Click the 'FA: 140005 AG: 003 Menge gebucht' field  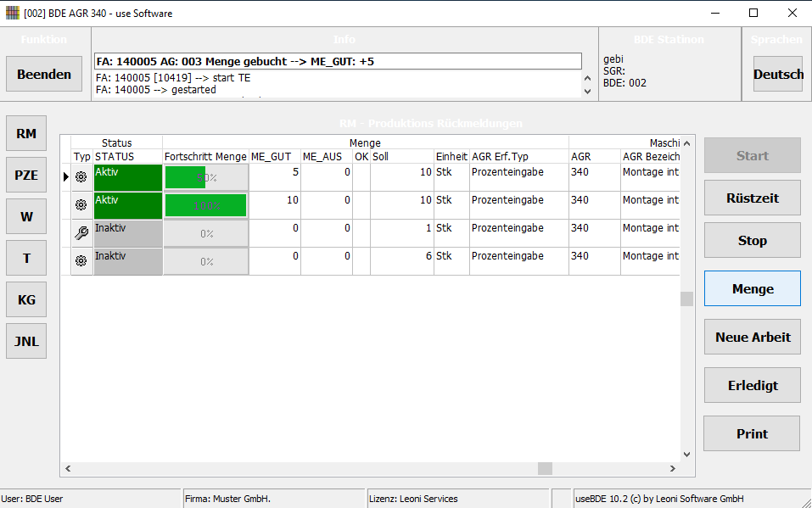click(338, 61)
